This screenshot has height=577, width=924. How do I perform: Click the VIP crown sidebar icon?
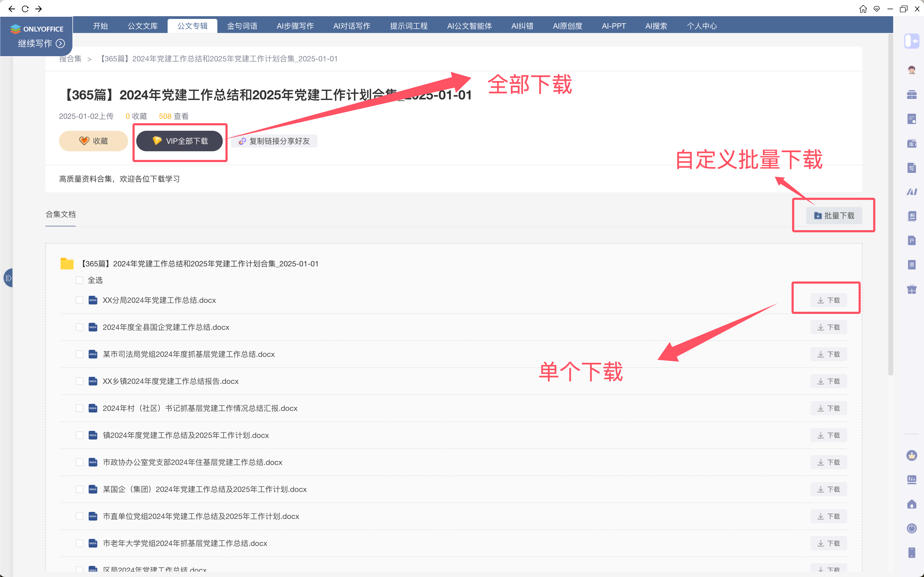(911, 455)
